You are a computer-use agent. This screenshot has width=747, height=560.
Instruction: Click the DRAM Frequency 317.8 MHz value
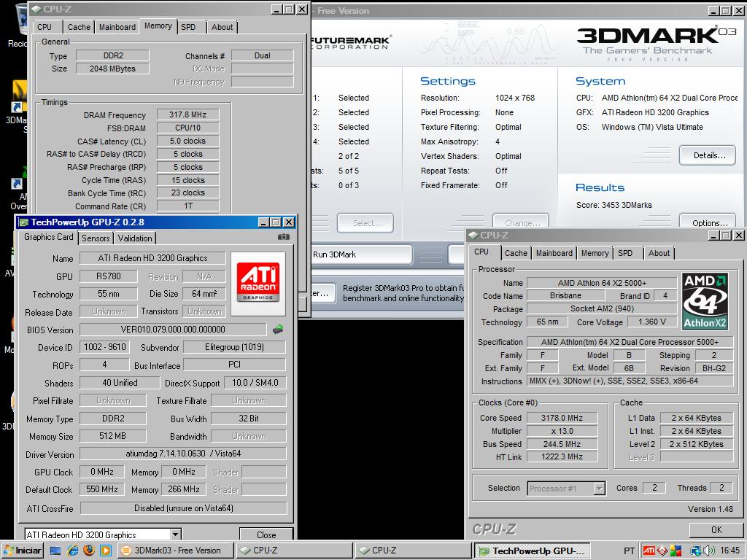click(187, 114)
